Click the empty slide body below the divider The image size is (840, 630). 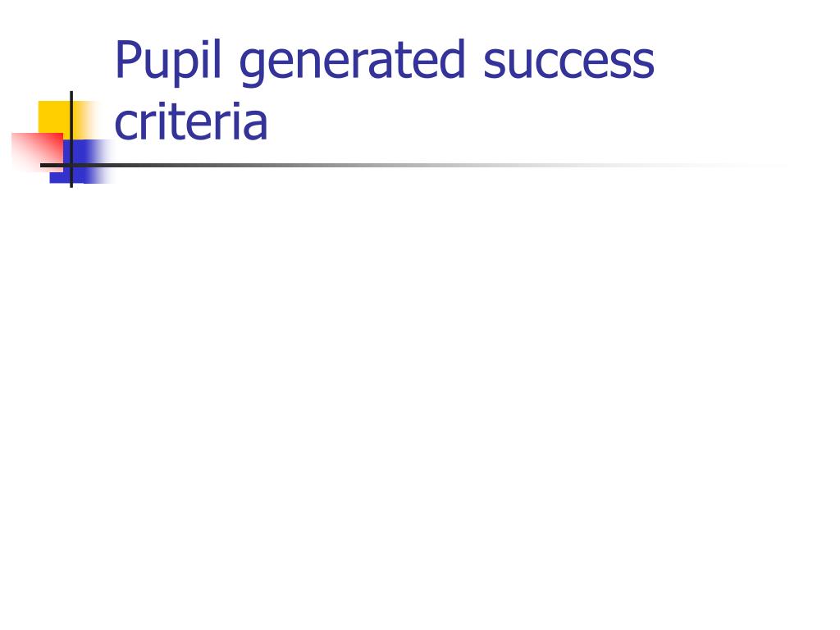(420, 396)
